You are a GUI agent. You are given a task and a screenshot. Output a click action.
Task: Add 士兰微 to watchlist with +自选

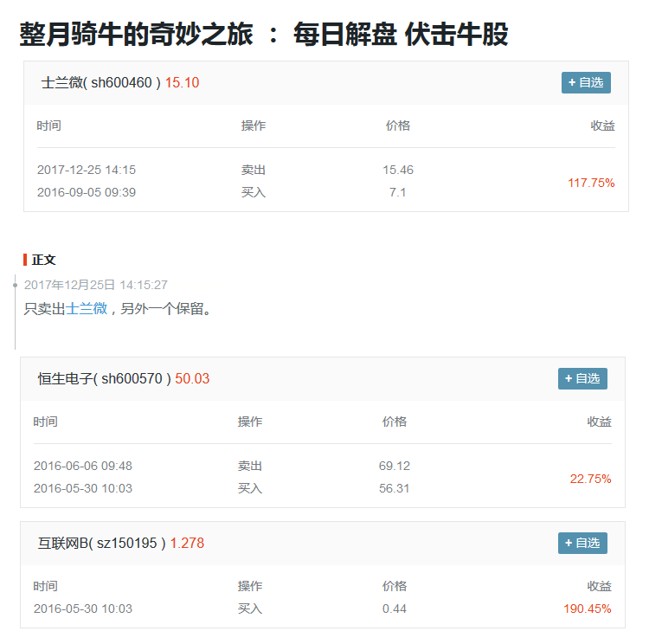tap(586, 83)
